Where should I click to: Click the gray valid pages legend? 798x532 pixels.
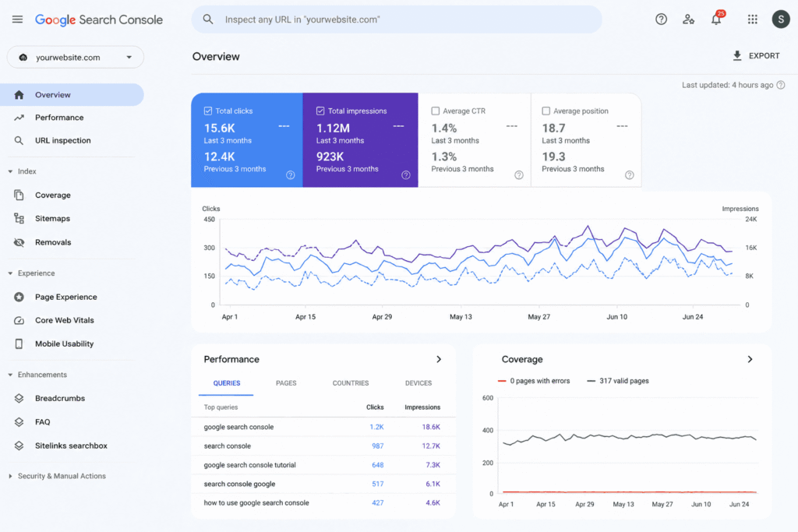coord(618,381)
